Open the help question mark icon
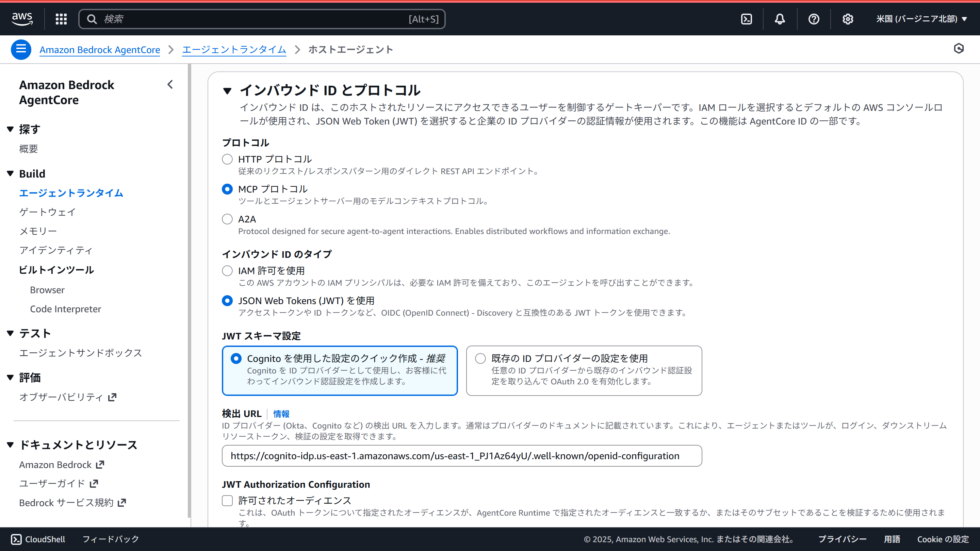 (813, 19)
